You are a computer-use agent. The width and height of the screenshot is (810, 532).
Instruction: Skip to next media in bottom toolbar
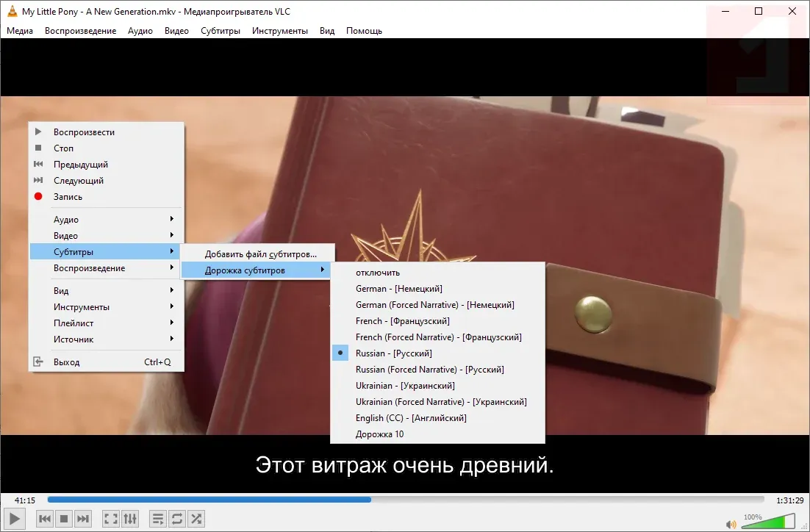coord(82,519)
